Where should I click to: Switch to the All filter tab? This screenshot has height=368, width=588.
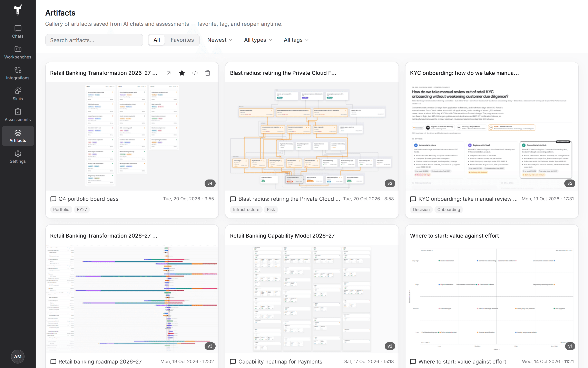pos(157,40)
